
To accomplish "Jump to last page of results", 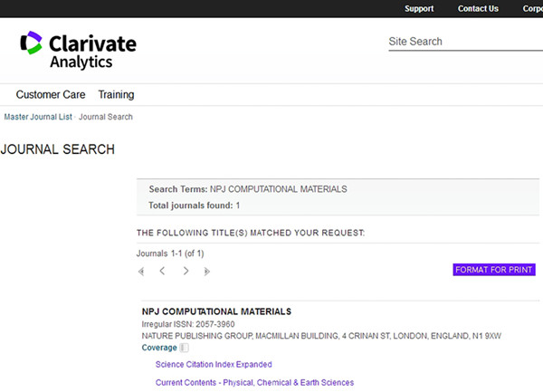I will click(206, 272).
